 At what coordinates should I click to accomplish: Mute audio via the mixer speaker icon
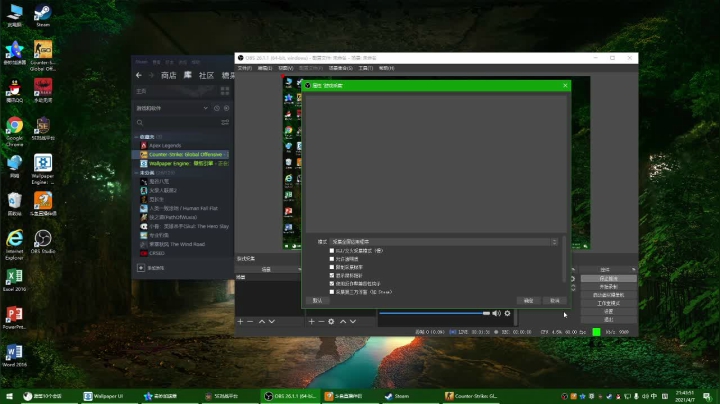point(496,313)
